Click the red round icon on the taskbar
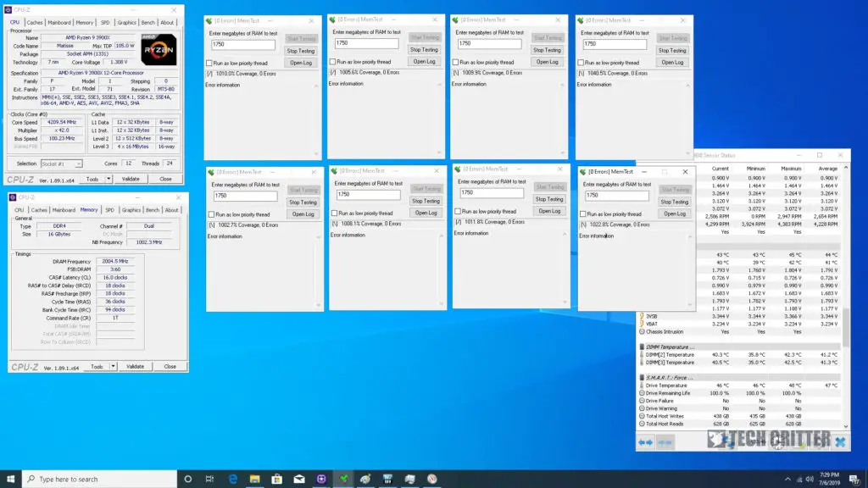868x488 pixels. click(x=431, y=479)
